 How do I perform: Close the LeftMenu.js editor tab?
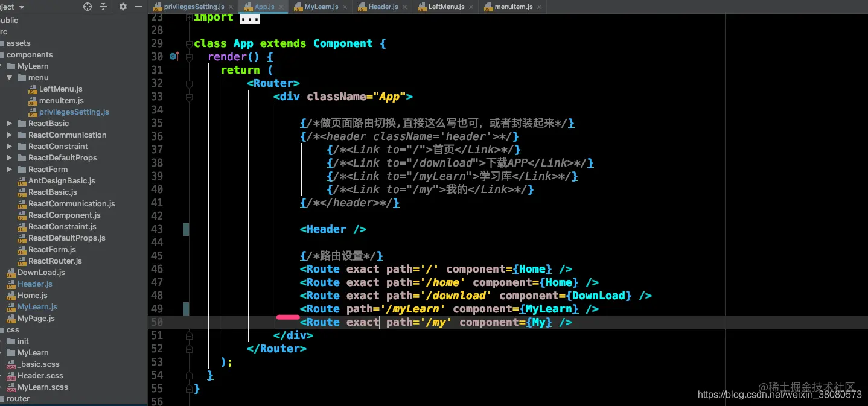tap(472, 7)
